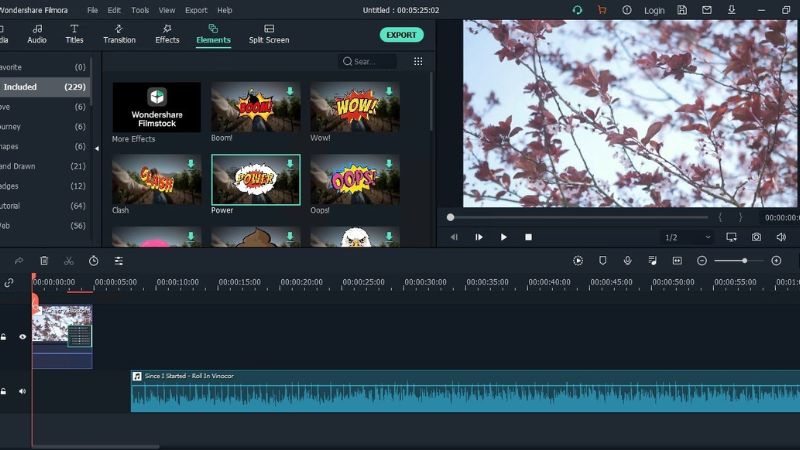Select the Hand Drawn category with 21 items
This screenshot has width=800, height=450.
[x=45, y=166]
